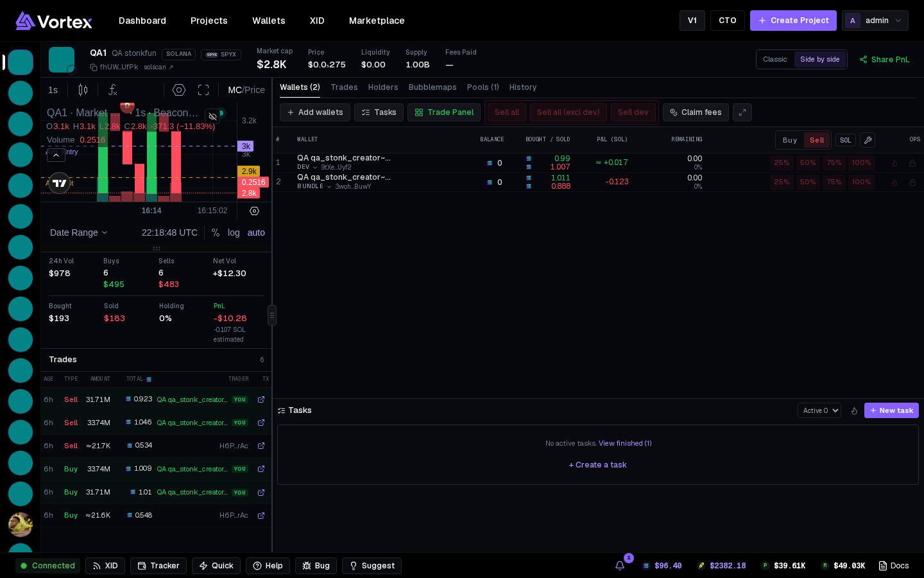
Task: Select the first teal project in sidebar
Action: pyautogui.click(x=21, y=62)
